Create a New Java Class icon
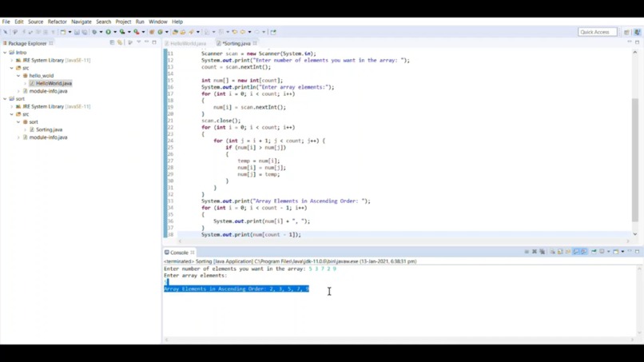 point(160,32)
